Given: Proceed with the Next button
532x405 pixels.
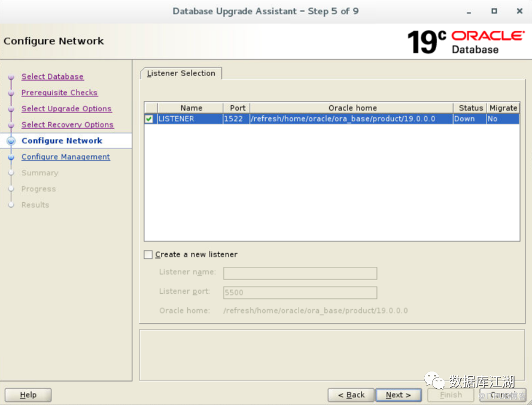Looking at the screenshot, I should 399,395.
